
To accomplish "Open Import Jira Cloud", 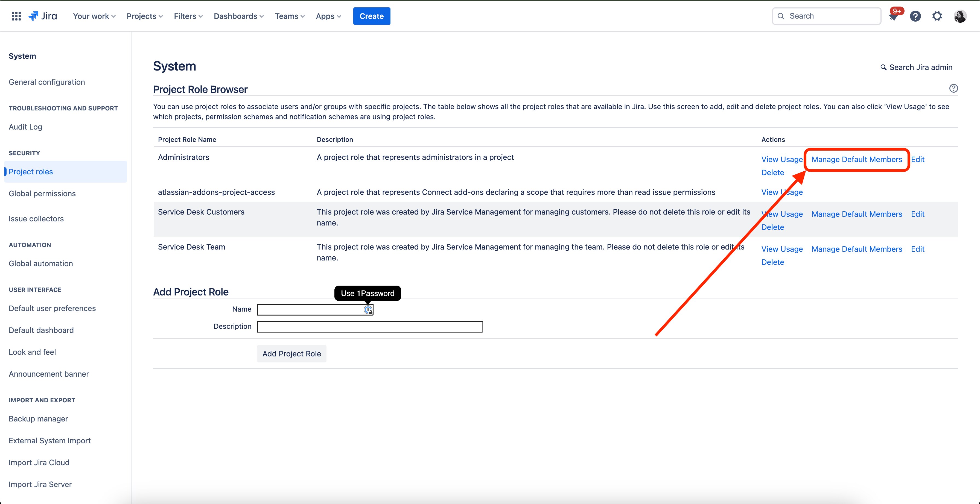I will [x=39, y=462].
